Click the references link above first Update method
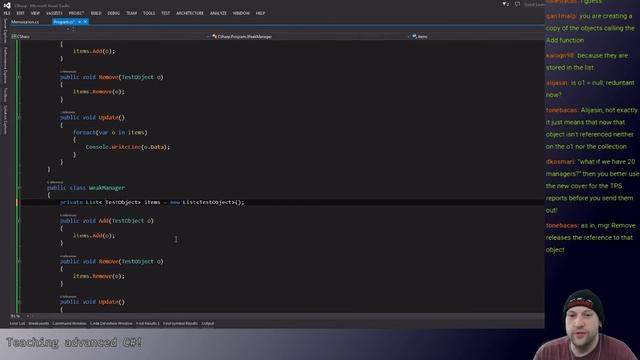 68,112
